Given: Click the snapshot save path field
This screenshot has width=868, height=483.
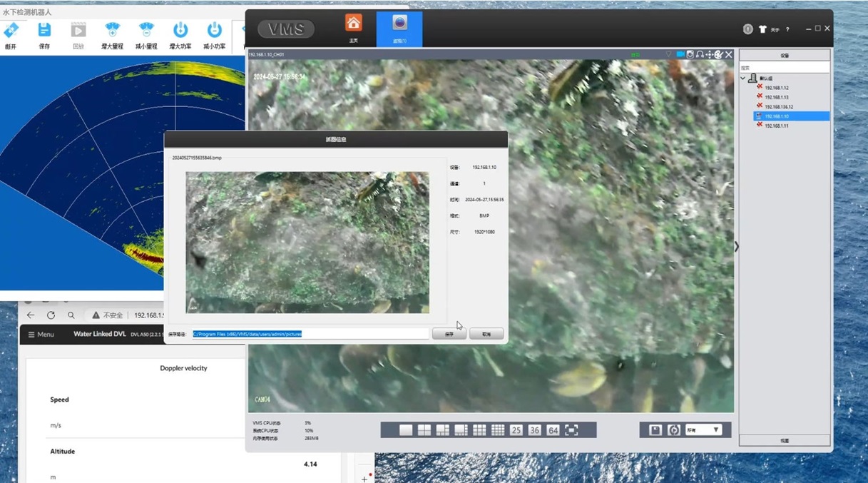Looking at the screenshot, I should click(x=310, y=333).
